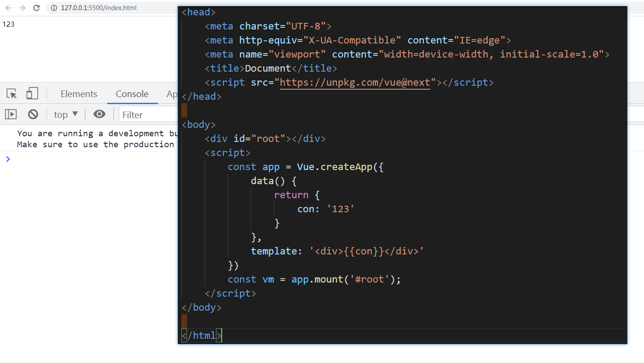644x363 pixels.
Task: Click the X-UA-Compatible meta line
Action: click(358, 40)
